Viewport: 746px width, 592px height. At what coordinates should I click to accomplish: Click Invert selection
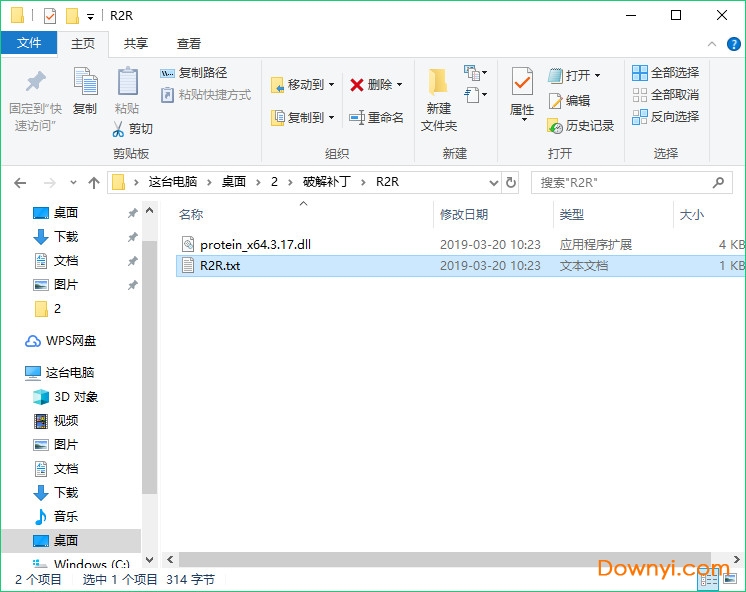(x=666, y=117)
